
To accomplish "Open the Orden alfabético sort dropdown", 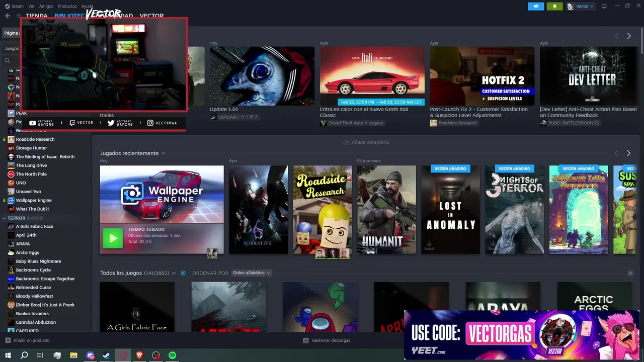I will tap(252, 273).
